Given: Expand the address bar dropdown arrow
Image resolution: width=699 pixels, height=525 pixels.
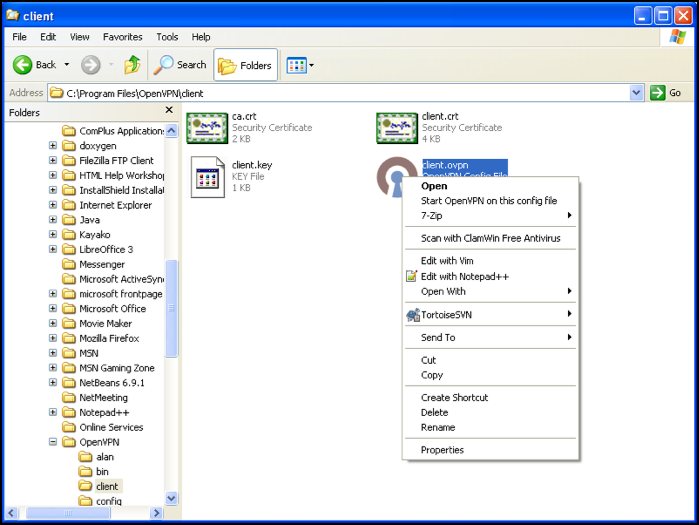Looking at the screenshot, I should coord(637,93).
